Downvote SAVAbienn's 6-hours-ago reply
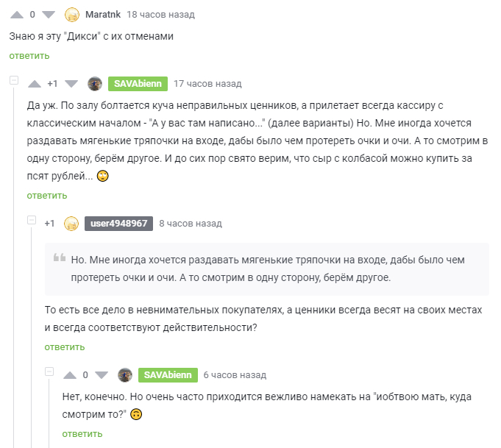Image resolution: width=501 pixels, height=448 pixels. tap(102, 375)
